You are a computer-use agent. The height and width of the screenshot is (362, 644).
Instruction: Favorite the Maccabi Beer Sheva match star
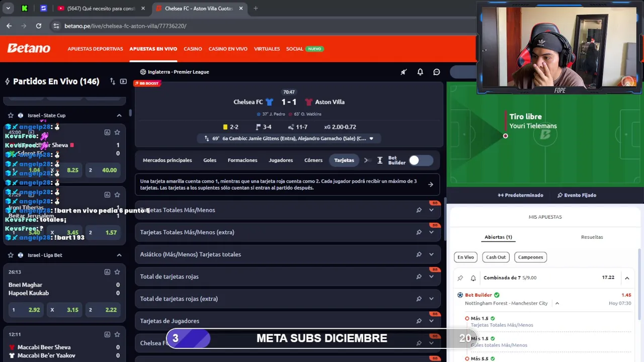(x=117, y=334)
